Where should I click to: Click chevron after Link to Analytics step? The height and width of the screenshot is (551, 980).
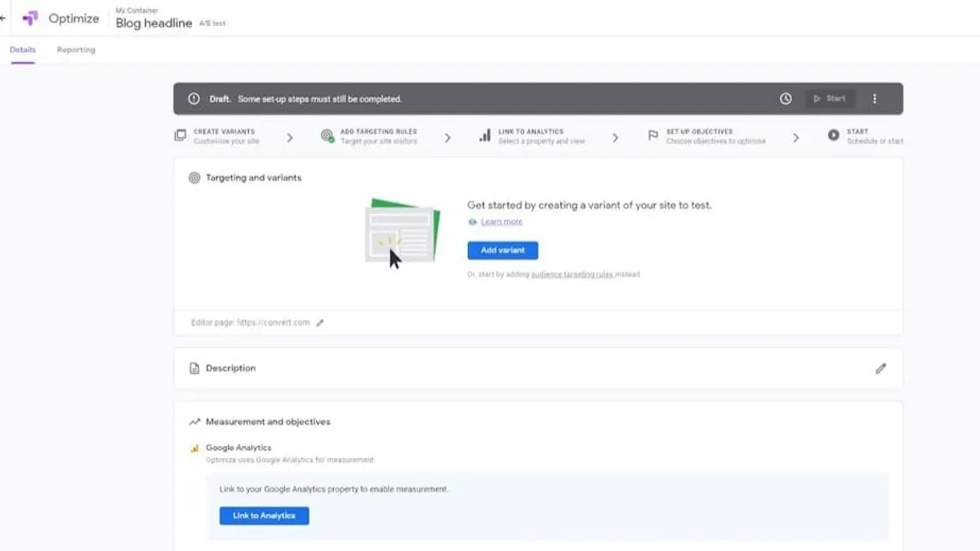[616, 138]
